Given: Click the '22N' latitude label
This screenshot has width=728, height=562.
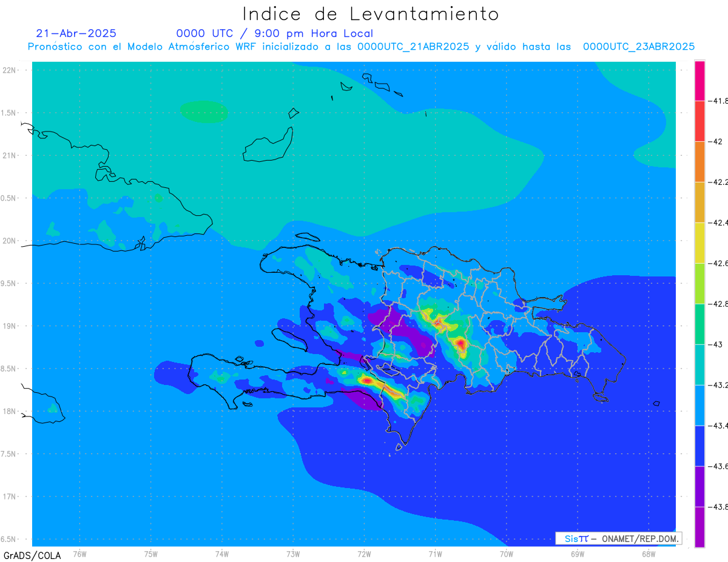Looking at the screenshot, I should pos(9,70).
